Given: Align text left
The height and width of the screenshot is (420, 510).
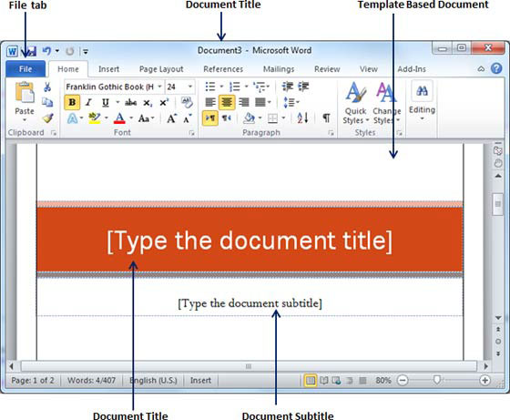Looking at the screenshot, I should click(x=210, y=102).
